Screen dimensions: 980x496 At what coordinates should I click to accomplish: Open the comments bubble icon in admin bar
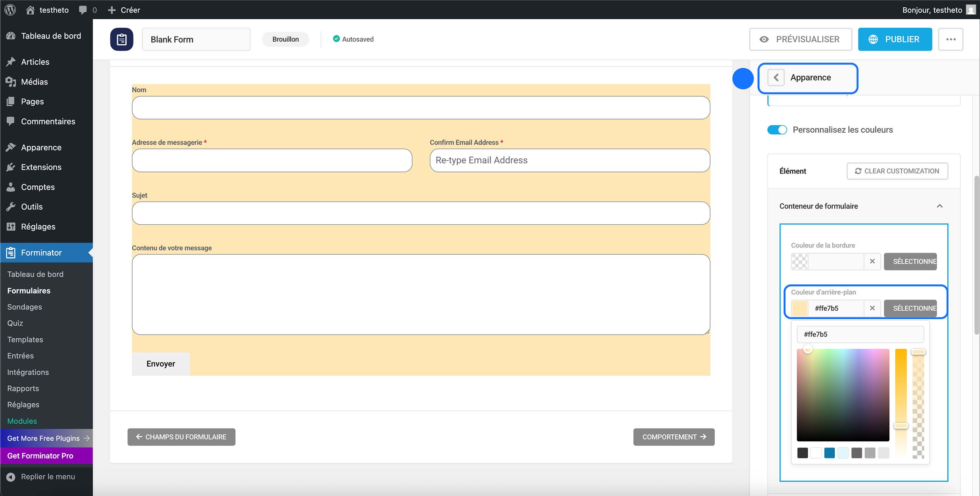pyautogui.click(x=83, y=10)
